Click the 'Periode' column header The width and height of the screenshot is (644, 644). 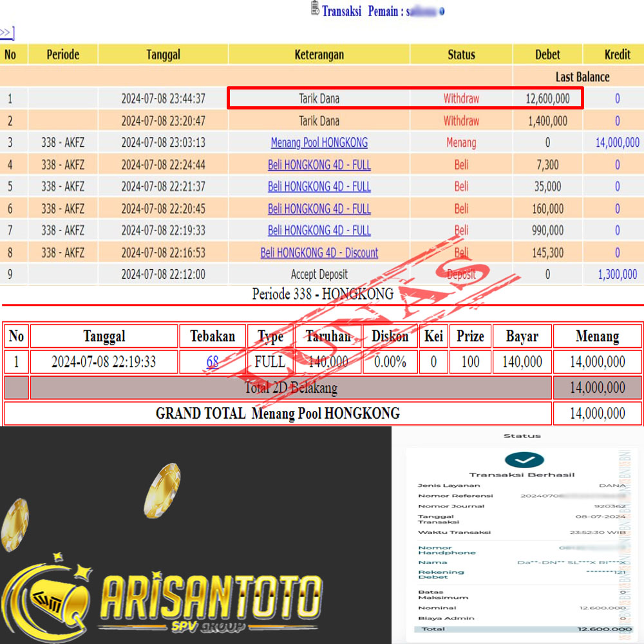[x=63, y=55]
